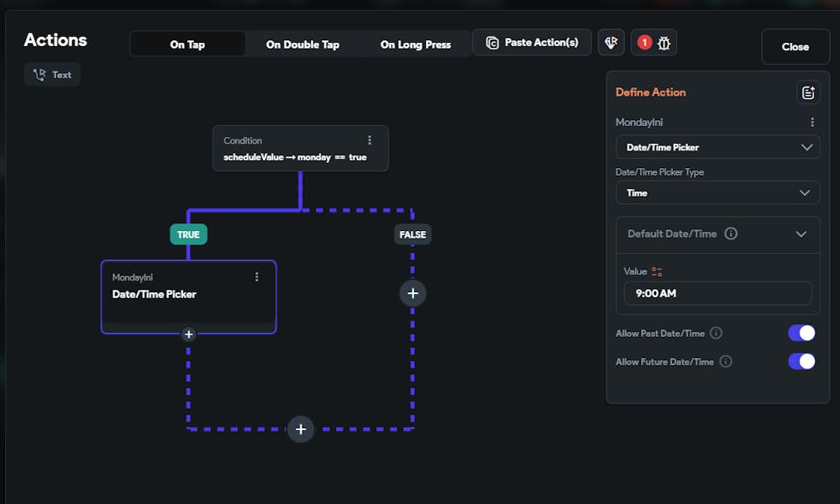
Task: Collapse the Default Date/Time section
Action: (x=801, y=234)
